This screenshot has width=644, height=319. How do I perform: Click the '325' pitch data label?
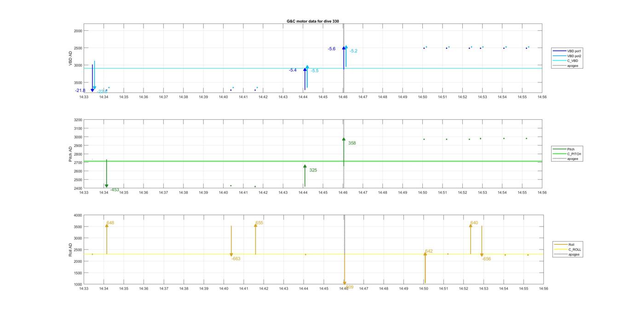tap(313, 170)
